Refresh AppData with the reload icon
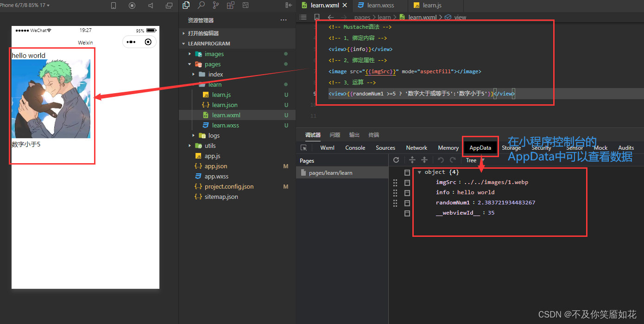Image resolution: width=644 pixels, height=324 pixels. coord(396,160)
